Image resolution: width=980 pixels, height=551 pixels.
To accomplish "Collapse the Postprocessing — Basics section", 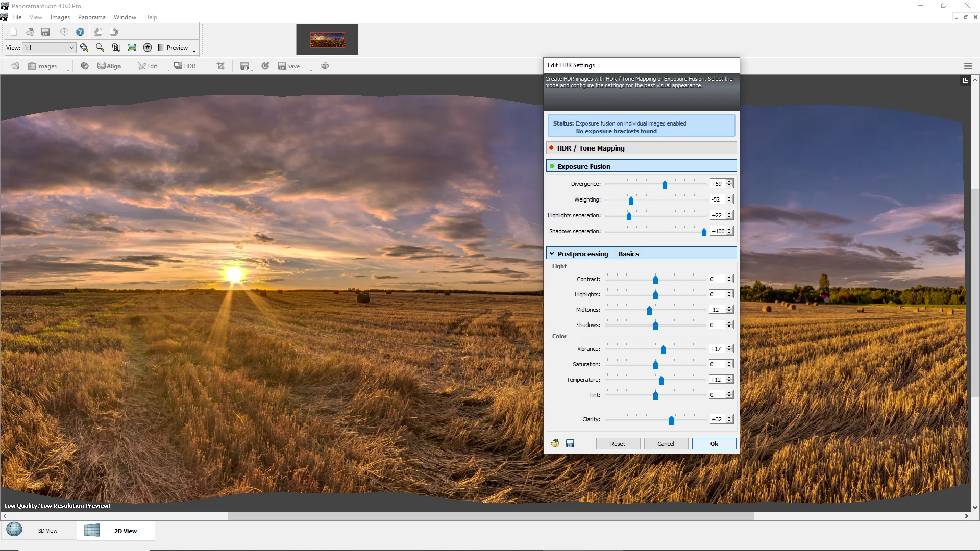I will 552,254.
